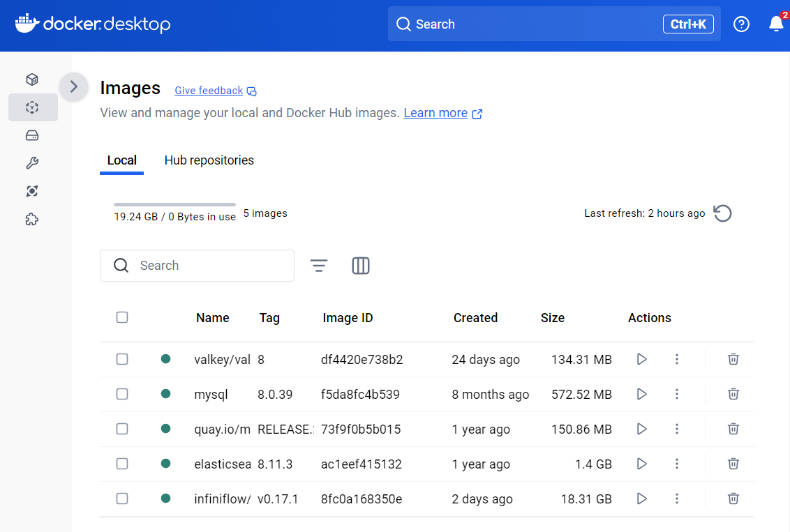Screen dimensions: 790x532
Task: Sort by the Name column header
Action: pos(213,318)
